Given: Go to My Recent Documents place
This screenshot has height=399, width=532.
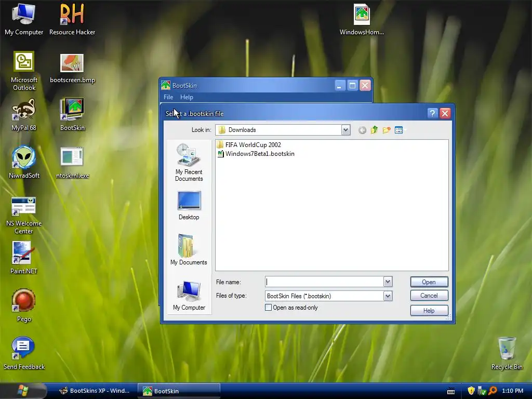Looking at the screenshot, I should (x=189, y=162).
